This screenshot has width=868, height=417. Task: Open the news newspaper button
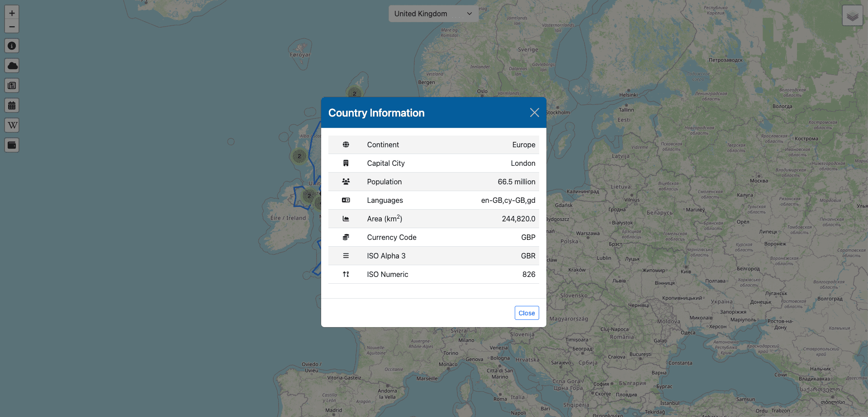coord(12,85)
